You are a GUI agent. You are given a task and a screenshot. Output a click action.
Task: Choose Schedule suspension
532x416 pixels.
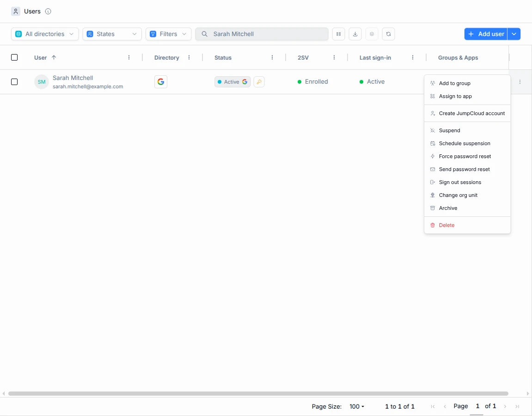point(467,143)
